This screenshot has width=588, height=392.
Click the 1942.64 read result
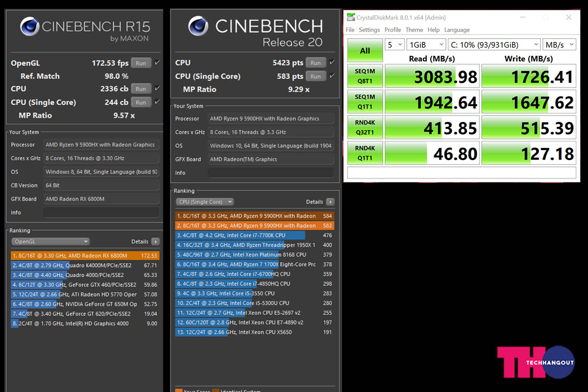click(432, 102)
